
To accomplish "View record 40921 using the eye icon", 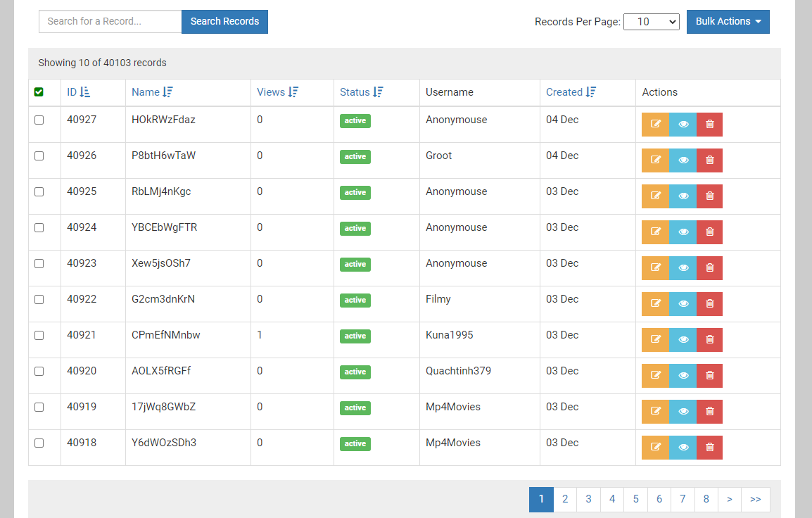I will coord(682,339).
